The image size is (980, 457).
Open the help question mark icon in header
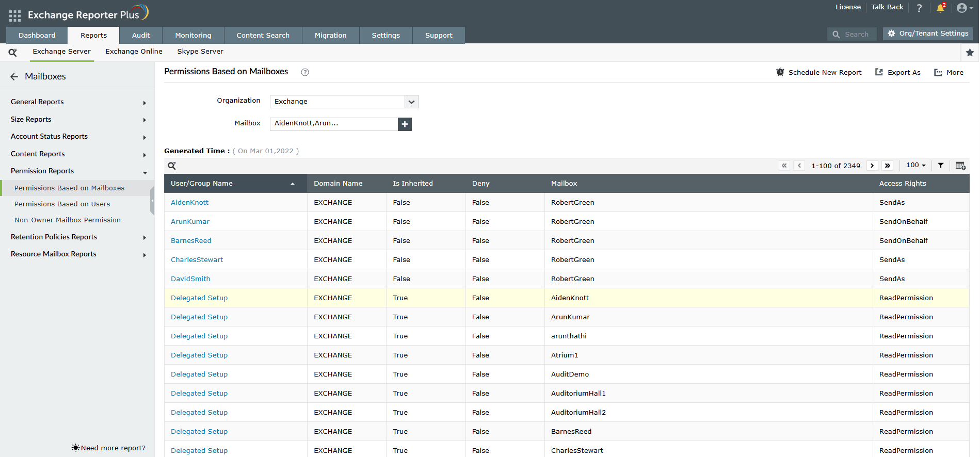coord(919,8)
